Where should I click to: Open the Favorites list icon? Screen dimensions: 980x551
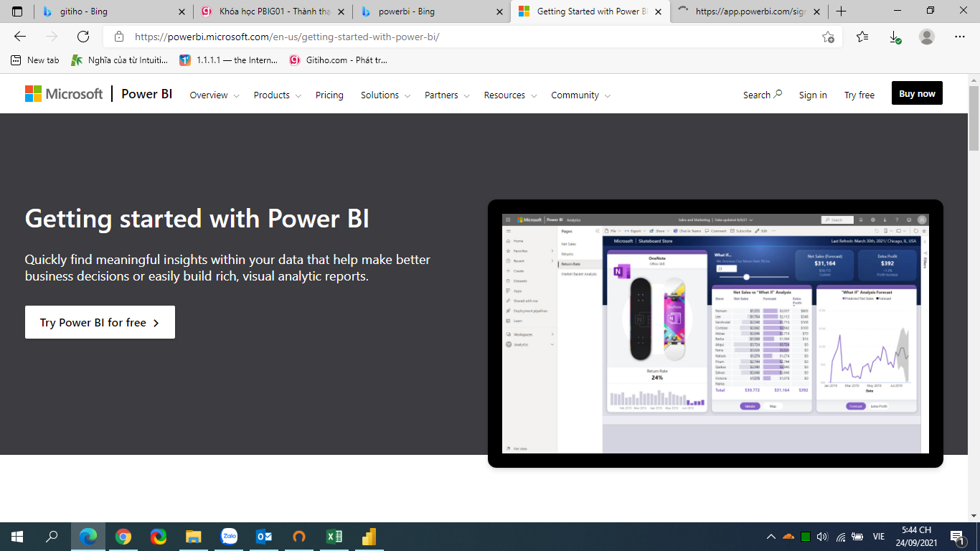pos(862,37)
